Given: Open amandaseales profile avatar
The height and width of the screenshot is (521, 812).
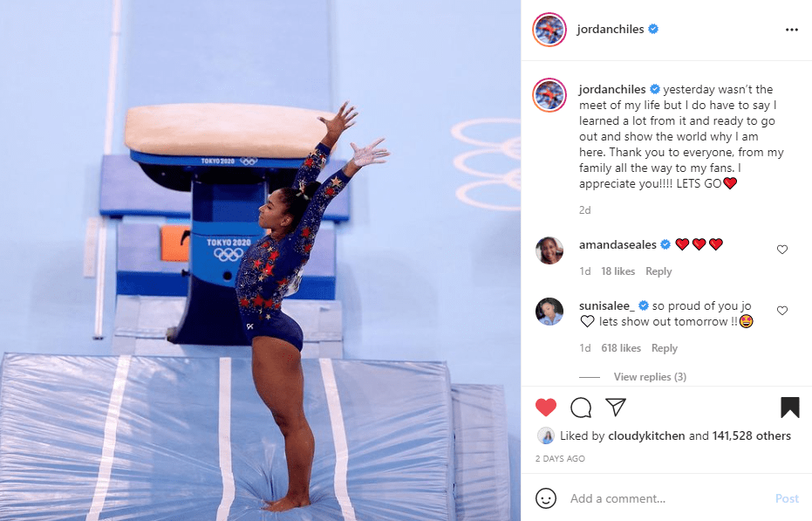Looking at the screenshot, I should (x=549, y=250).
